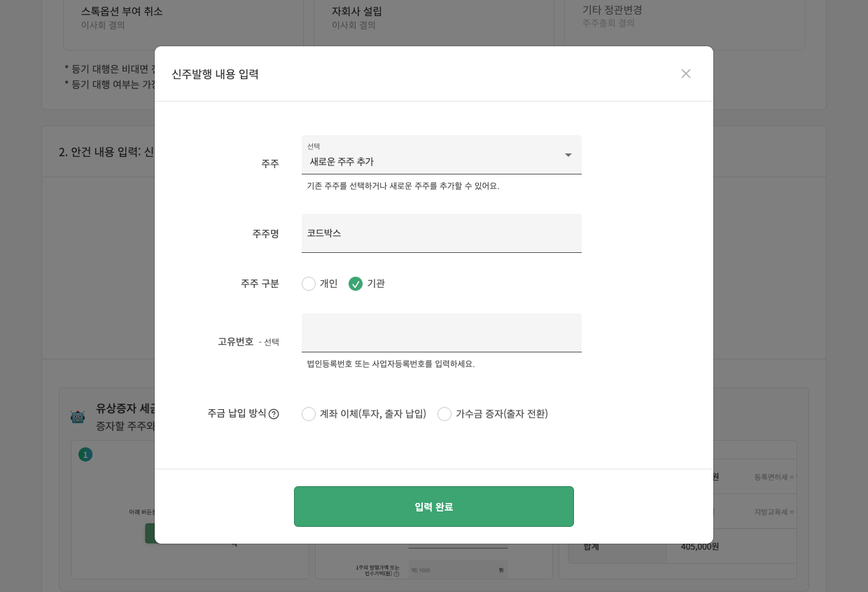Click the 주주명 field containing 코드박스
Image resolution: width=868 pixels, height=592 pixels.
[441, 233]
